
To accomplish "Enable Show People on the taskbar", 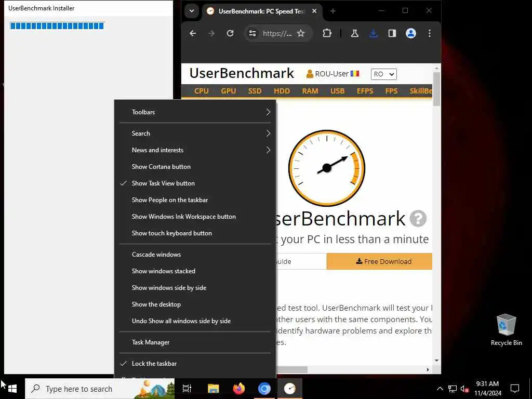I will tap(195, 200).
